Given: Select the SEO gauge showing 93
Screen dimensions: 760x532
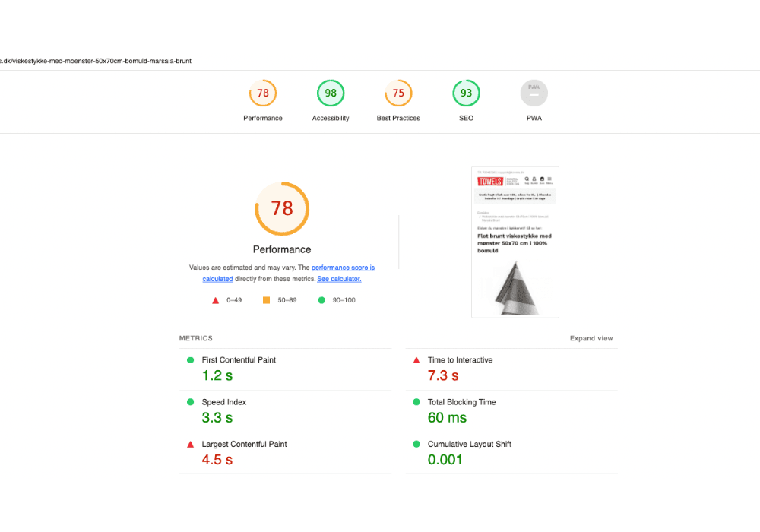Looking at the screenshot, I should (x=466, y=93).
